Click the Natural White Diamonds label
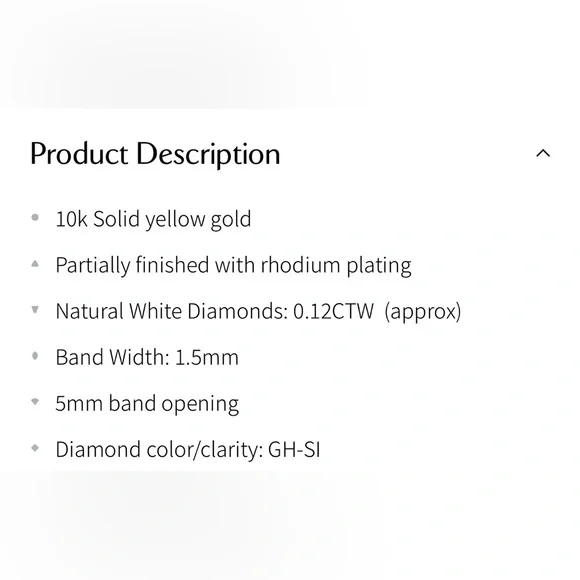580x580 pixels. [172, 311]
